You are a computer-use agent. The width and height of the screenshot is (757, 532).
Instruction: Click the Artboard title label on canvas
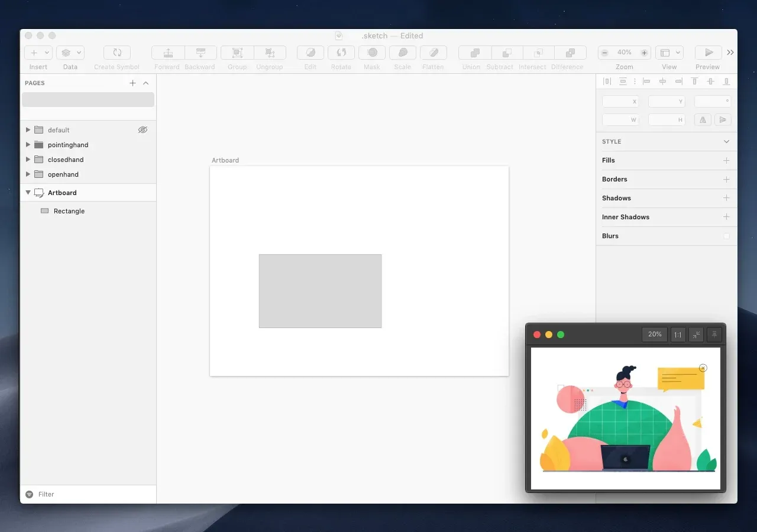click(225, 160)
